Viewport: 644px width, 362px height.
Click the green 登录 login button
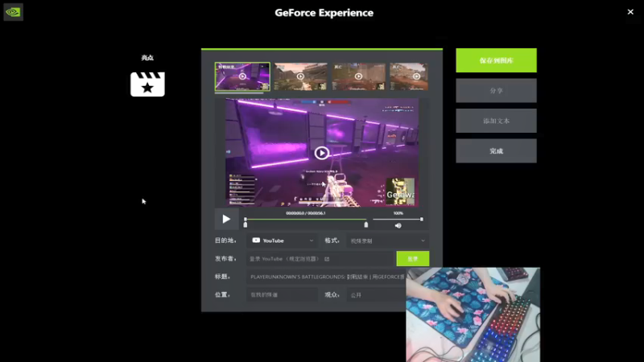pyautogui.click(x=413, y=259)
